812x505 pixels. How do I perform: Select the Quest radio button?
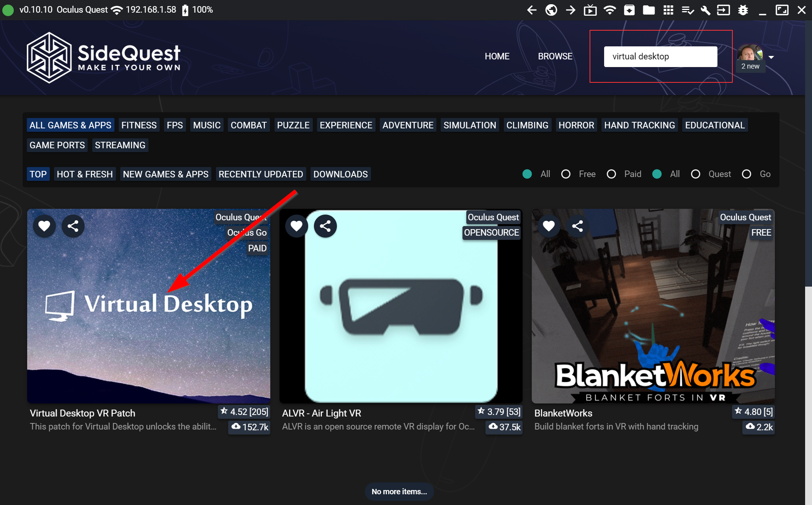(696, 174)
